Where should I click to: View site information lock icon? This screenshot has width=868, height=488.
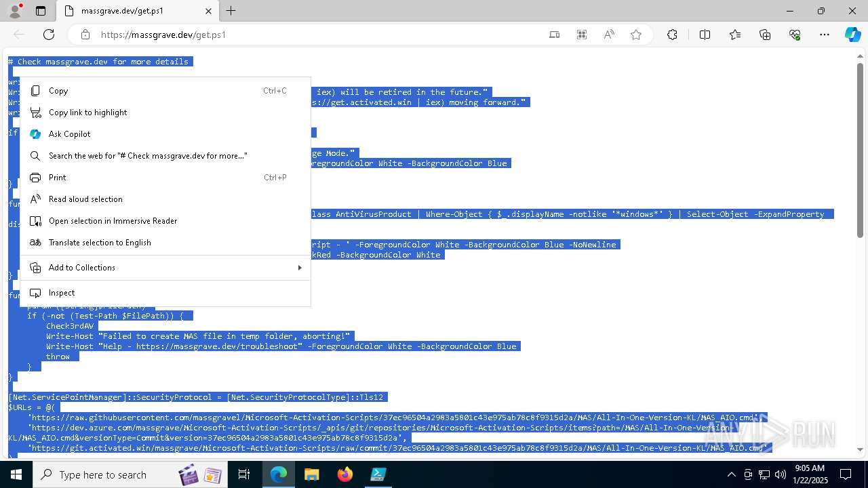point(85,35)
